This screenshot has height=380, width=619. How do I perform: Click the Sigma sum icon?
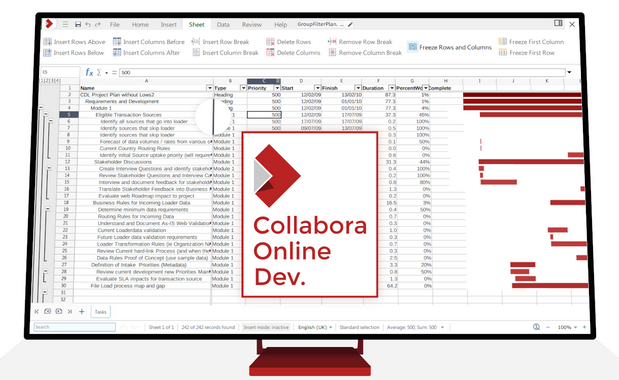pyautogui.click(x=99, y=72)
